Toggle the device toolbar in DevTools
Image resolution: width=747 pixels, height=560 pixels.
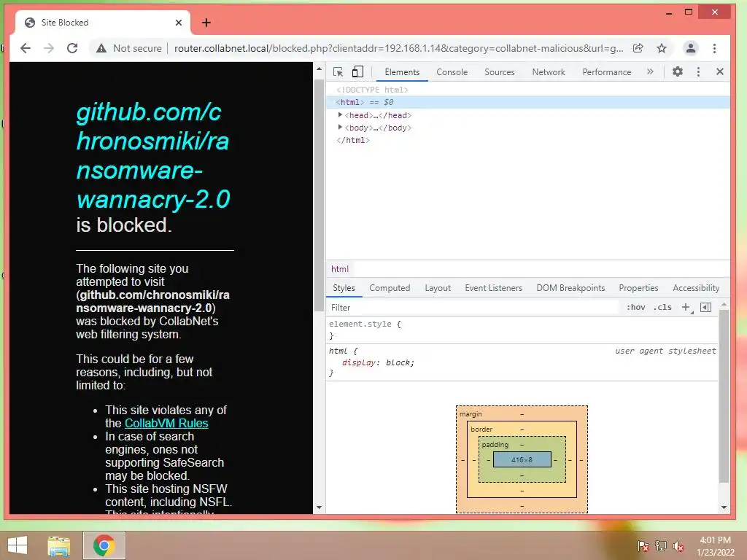pos(357,72)
